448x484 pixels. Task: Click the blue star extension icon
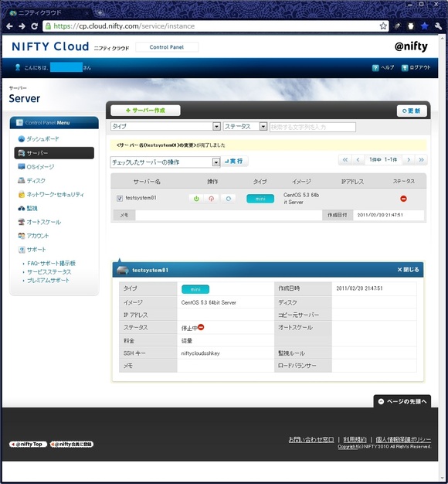(425, 26)
